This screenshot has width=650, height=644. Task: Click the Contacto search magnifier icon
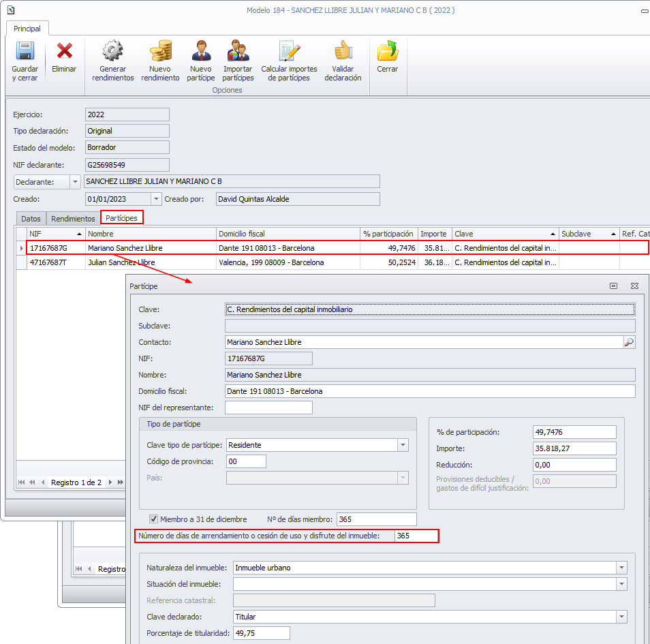(629, 342)
